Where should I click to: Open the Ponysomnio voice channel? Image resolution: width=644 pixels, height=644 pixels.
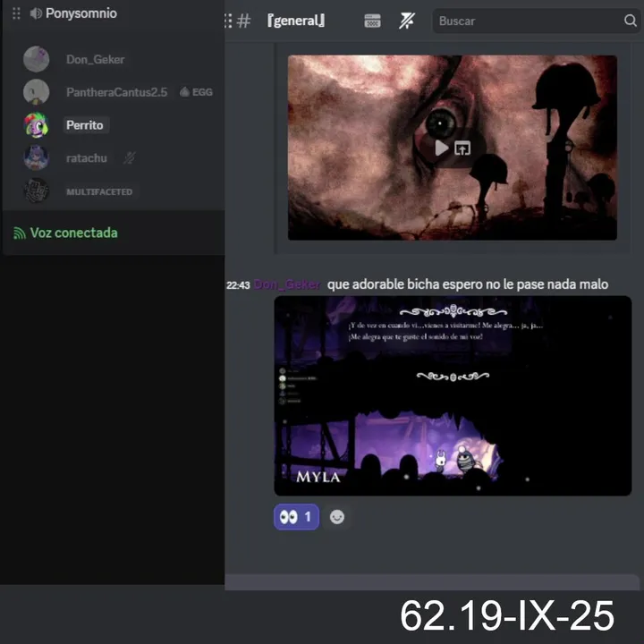coord(80,13)
